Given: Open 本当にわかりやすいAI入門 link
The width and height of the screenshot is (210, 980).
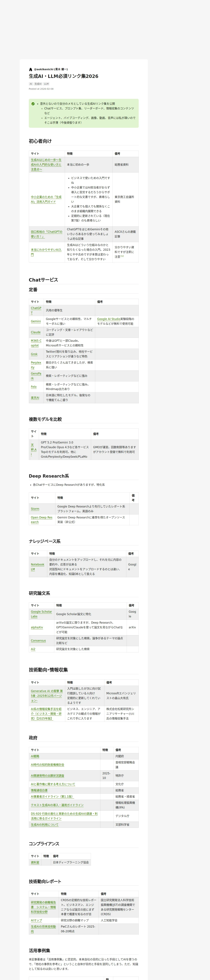Looking at the screenshot, I should [x=46, y=252].
